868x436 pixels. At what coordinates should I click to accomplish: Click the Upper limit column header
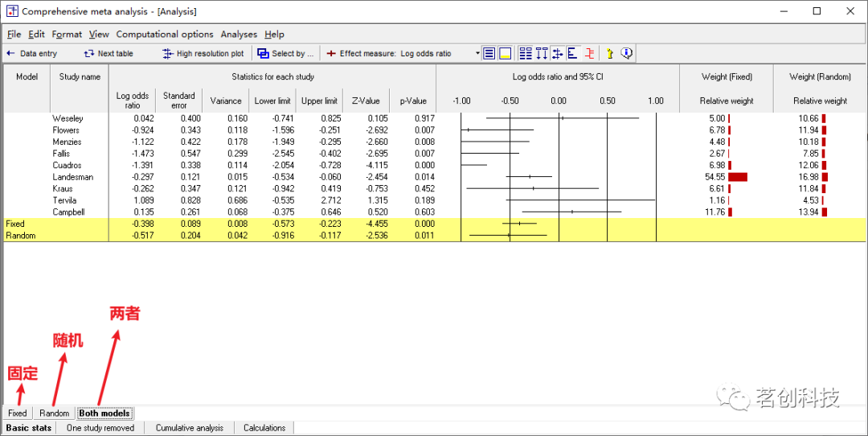click(319, 101)
